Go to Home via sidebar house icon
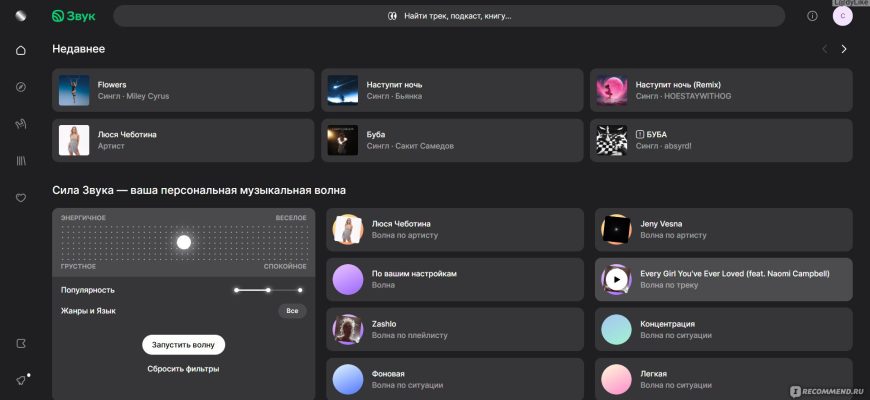 pyautogui.click(x=21, y=50)
